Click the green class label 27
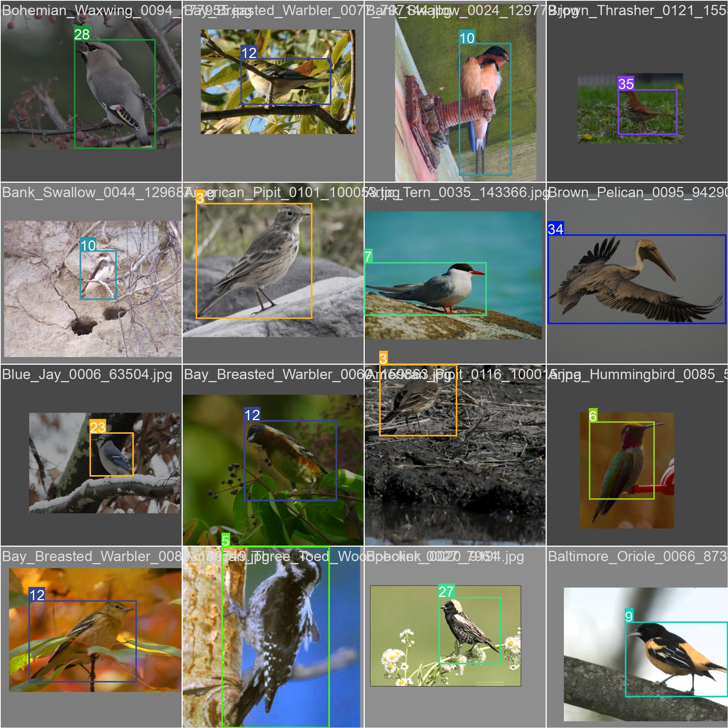The height and width of the screenshot is (728, 728). pyautogui.click(x=446, y=591)
